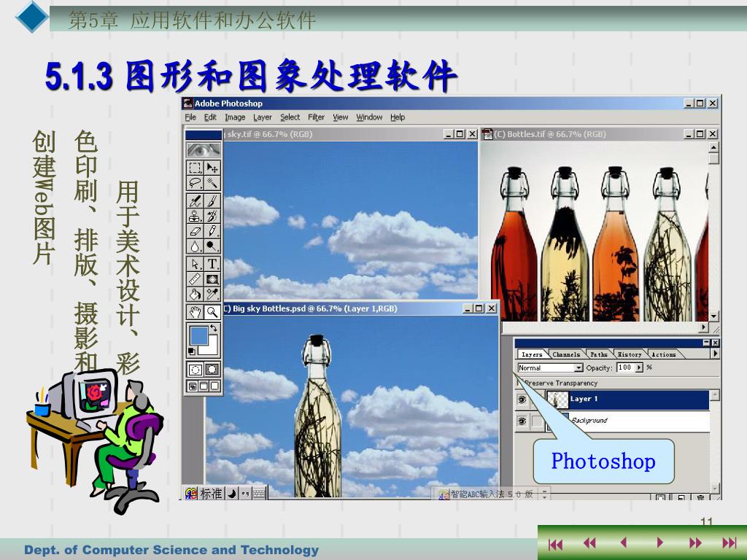Add layer mask from Layers palette bottom
The width and height of the screenshot is (747, 560).
click(x=660, y=497)
